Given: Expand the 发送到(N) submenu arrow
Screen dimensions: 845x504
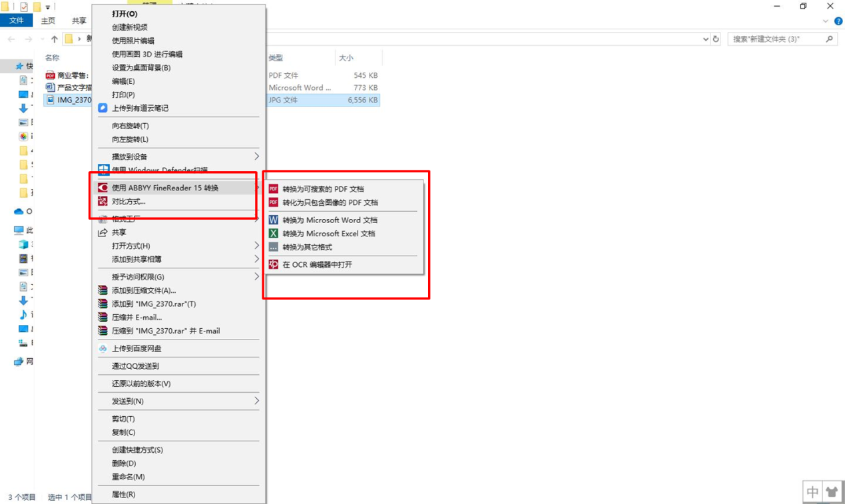Looking at the screenshot, I should coord(256,401).
